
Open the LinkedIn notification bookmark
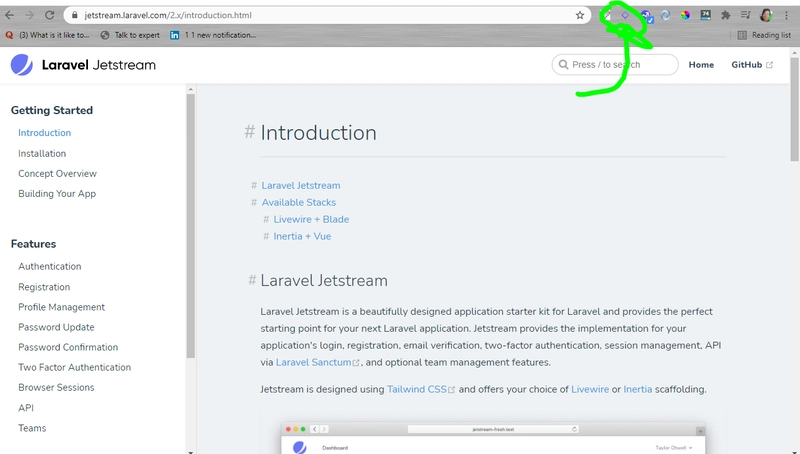(x=213, y=35)
